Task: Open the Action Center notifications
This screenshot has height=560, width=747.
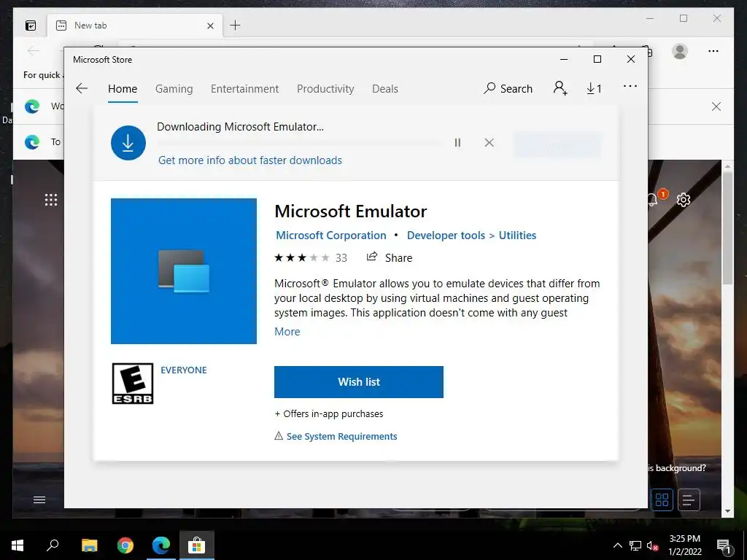Action: [724, 545]
